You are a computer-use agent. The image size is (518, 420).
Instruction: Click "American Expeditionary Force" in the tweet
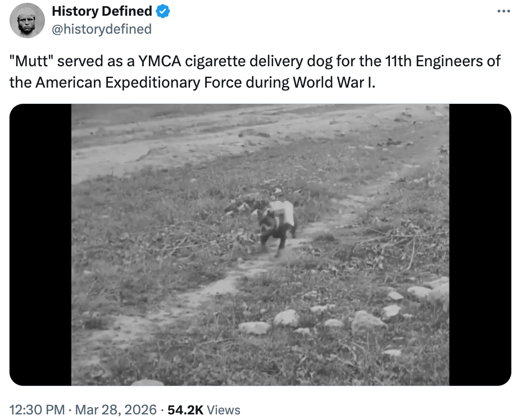139,82
